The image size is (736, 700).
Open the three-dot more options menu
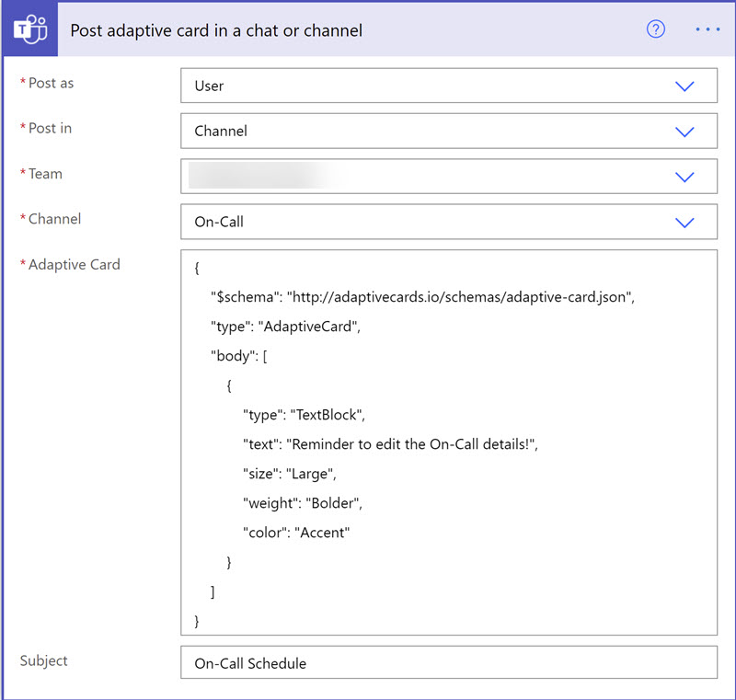(x=707, y=29)
